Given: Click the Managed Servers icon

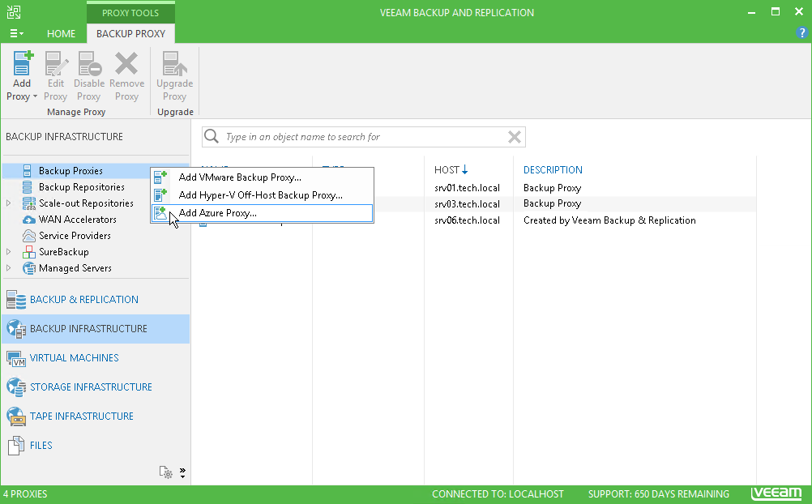Looking at the screenshot, I should point(29,268).
